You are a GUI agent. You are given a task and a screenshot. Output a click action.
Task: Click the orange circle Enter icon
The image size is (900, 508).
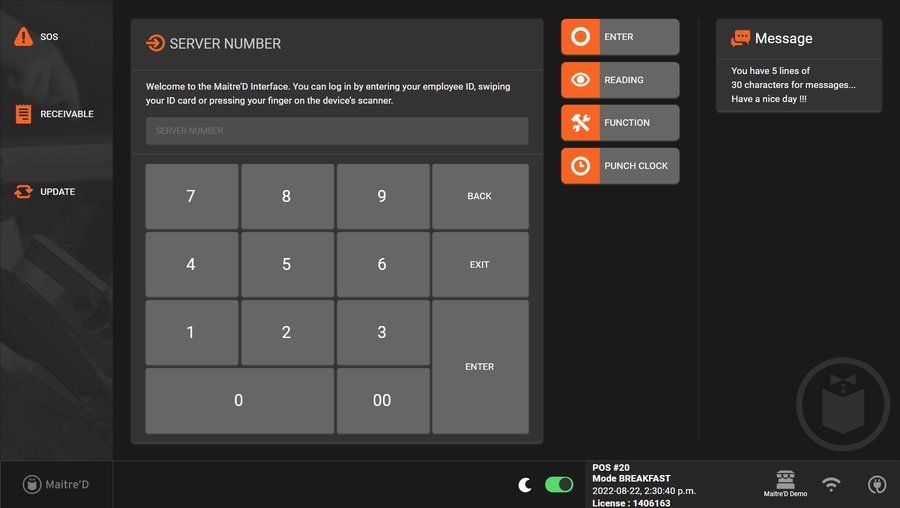click(x=580, y=37)
